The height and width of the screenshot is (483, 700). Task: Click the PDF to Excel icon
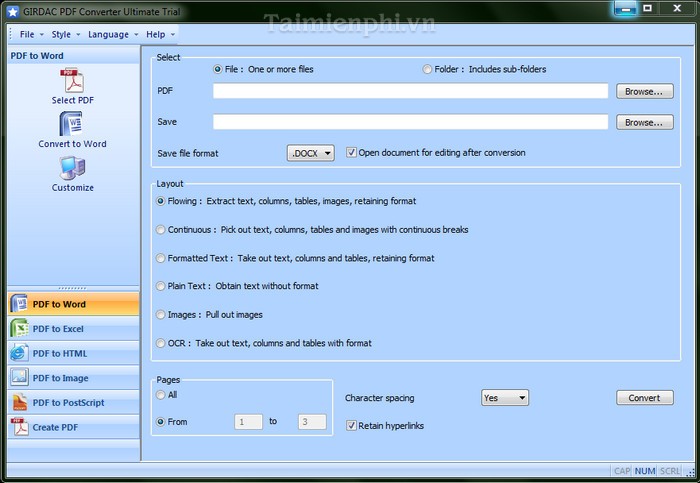tap(19, 329)
